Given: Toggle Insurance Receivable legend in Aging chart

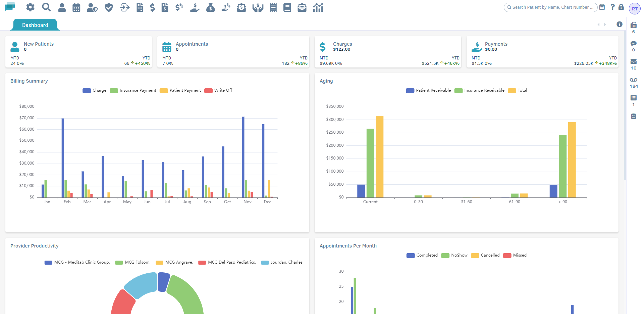Looking at the screenshot, I should pyautogui.click(x=479, y=90).
